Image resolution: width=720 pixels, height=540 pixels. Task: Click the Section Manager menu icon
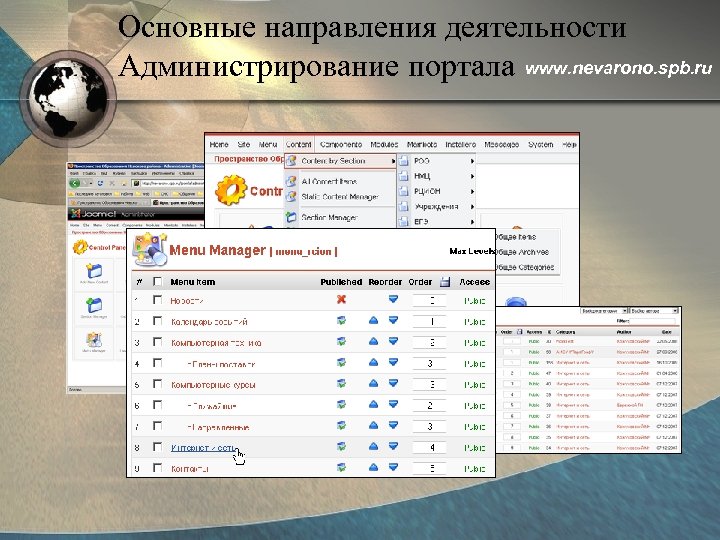[291, 217]
